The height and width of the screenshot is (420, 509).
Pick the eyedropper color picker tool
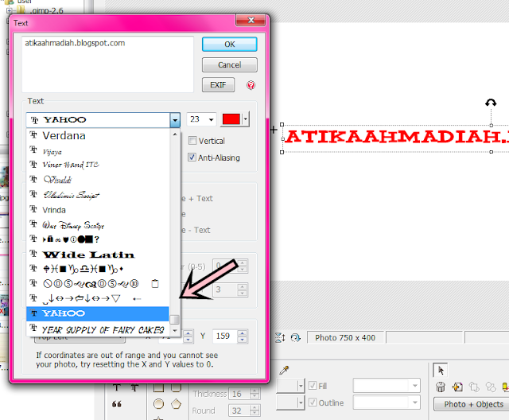(x=284, y=370)
